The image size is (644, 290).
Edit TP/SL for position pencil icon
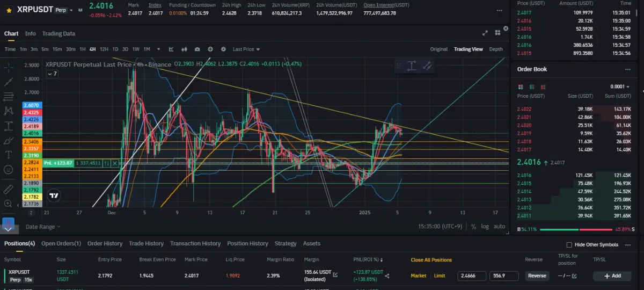[574, 276]
